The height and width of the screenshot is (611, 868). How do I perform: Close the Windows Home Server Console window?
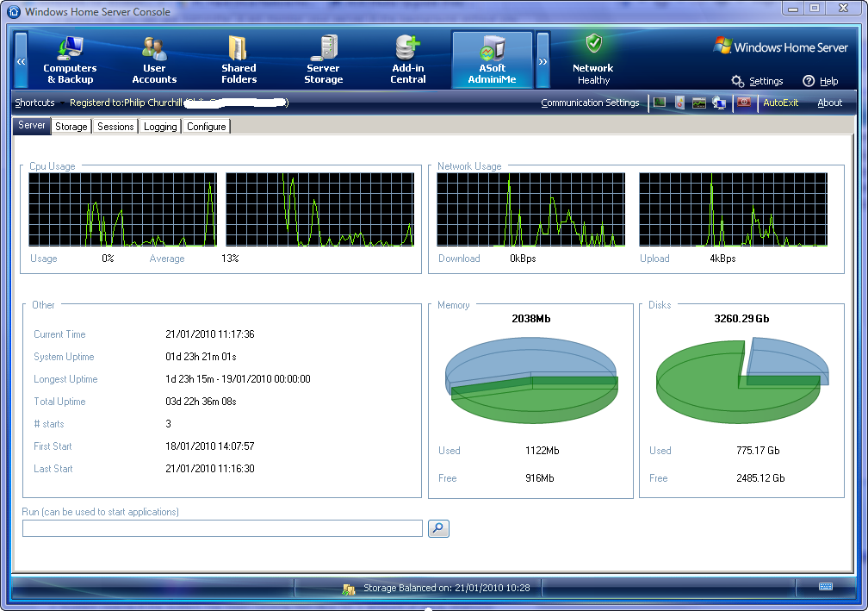point(843,9)
